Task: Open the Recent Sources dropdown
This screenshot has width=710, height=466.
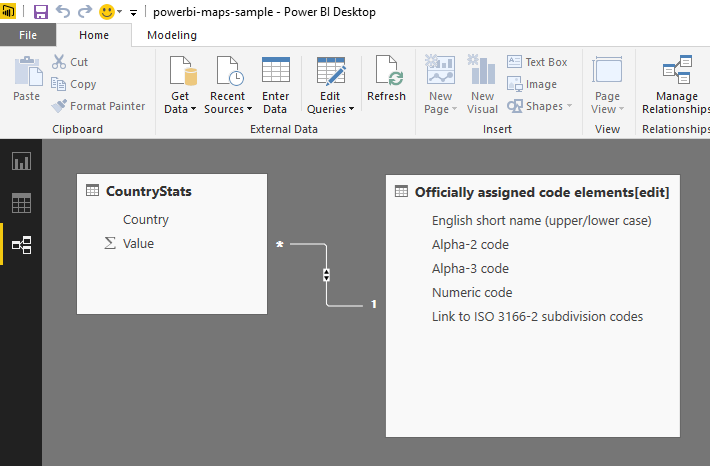Action: (x=228, y=109)
